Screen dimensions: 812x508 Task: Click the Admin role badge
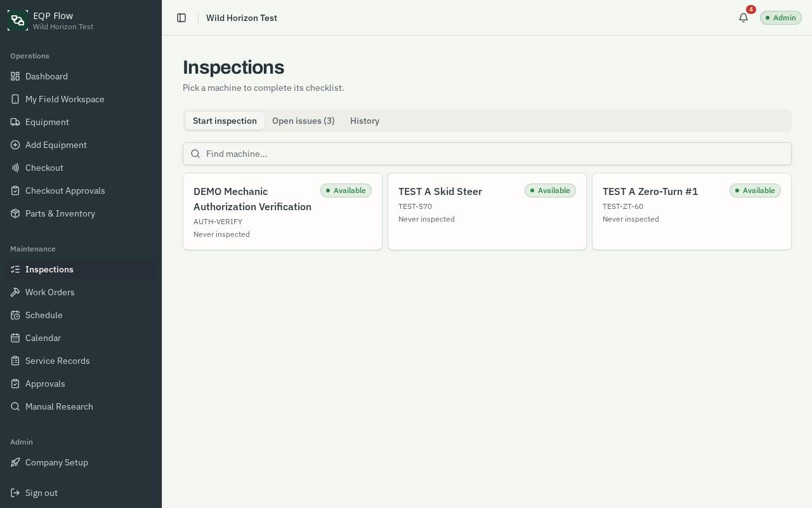(781, 18)
